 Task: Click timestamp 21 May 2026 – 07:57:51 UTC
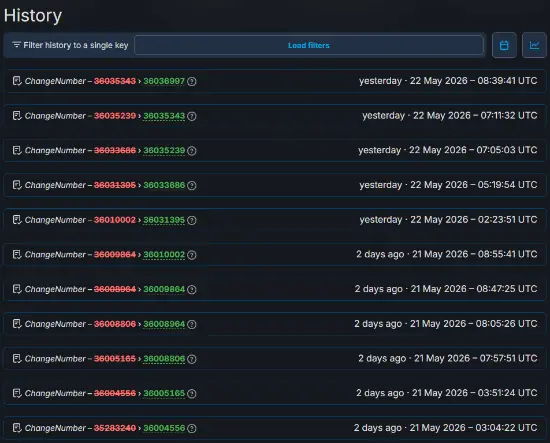476,358
